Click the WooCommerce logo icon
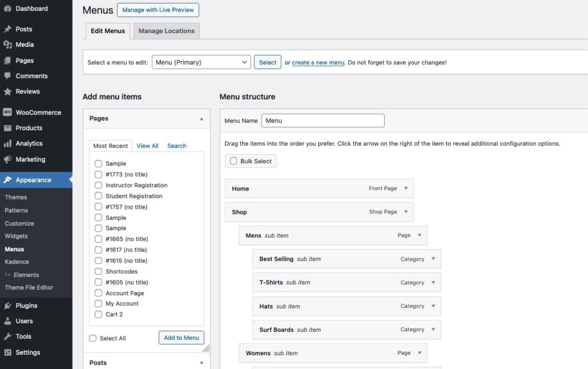The width and height of the screenshot is (588, 369). [7, 113]
